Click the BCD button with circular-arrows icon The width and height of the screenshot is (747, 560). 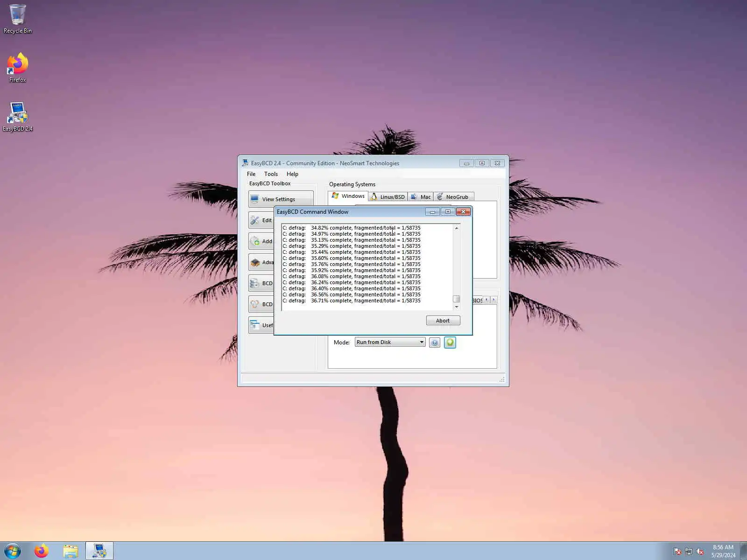(261, 304)
